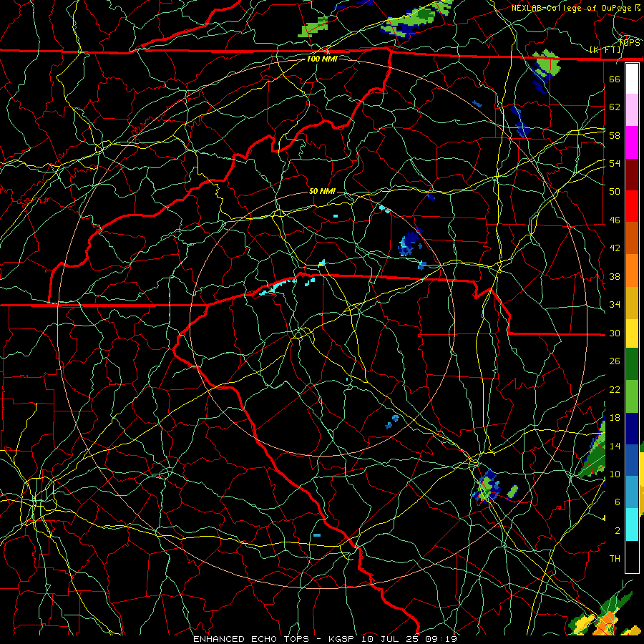Click the "18" legend value

coord(615,418)
